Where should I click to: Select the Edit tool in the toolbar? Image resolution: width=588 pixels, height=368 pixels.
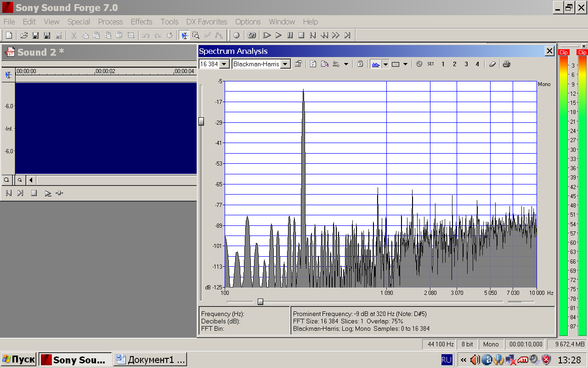[184, 35]
